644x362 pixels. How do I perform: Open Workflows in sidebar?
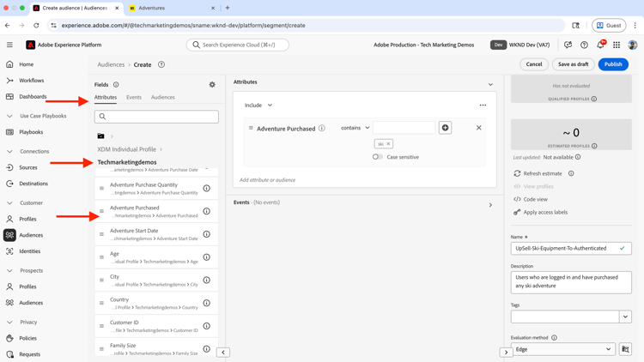pos(31,81)
